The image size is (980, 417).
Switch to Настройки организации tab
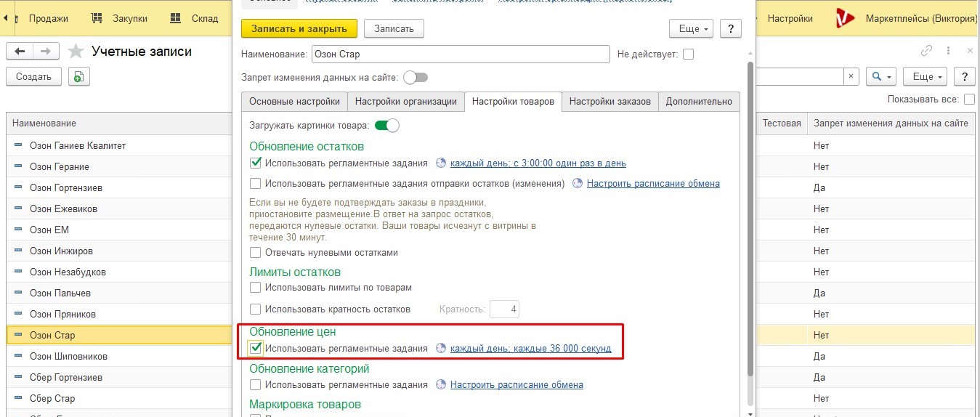click(405, 102)
